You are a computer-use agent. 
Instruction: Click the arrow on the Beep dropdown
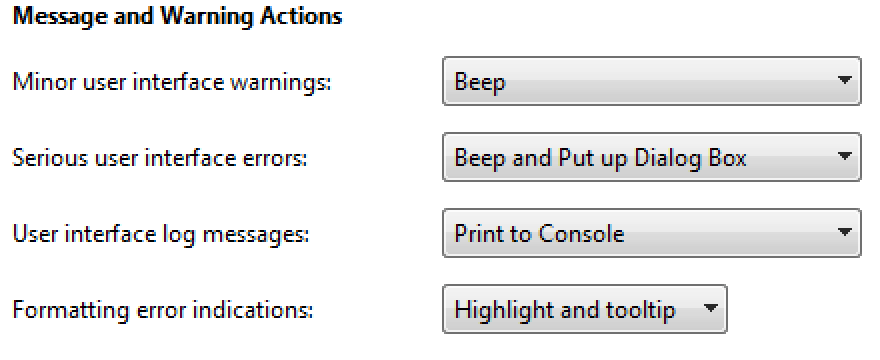[844, 81]
